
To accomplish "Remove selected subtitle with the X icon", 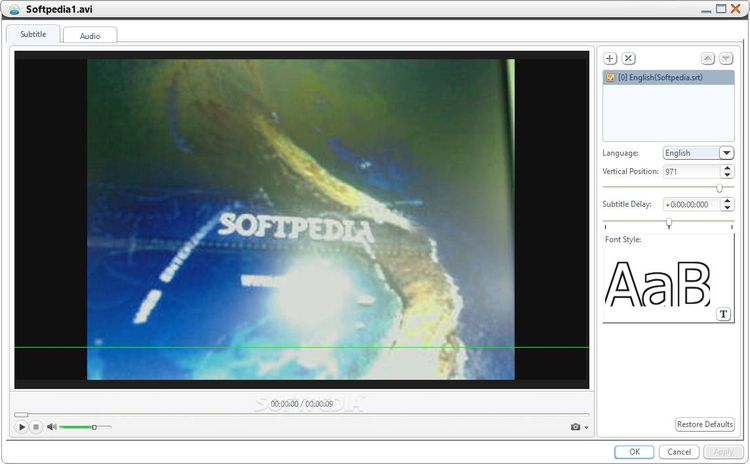I will 629,58.
